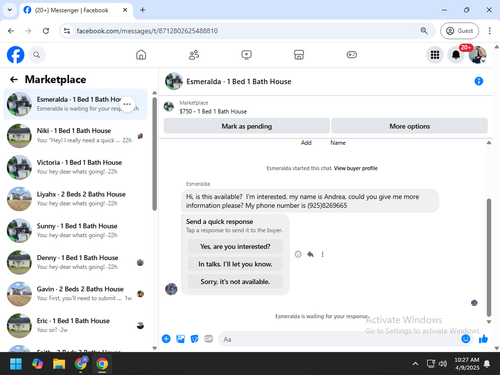
Task: Open File Explorer from taskbar
Action: (59, 364)
